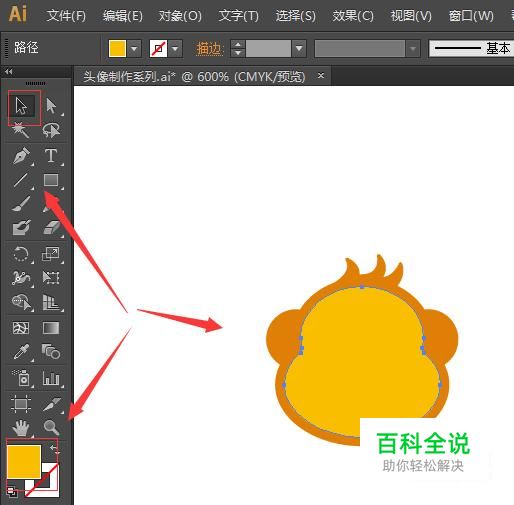The width and height of the screenshot is (514, 505).
Task: Select the Zoom magnifier tool
Action: [x=51, y=427]
